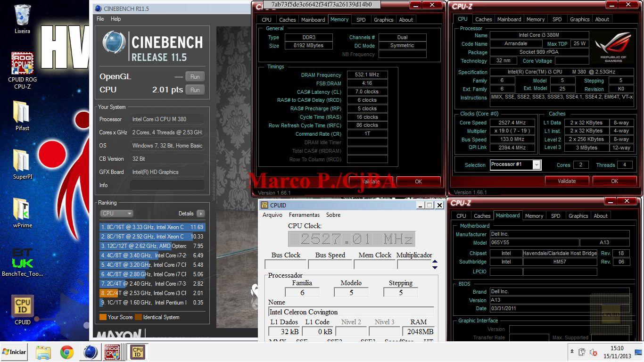
Task: Decrease the Multiplicador spinner in CPUID
Action: point(435,267)
